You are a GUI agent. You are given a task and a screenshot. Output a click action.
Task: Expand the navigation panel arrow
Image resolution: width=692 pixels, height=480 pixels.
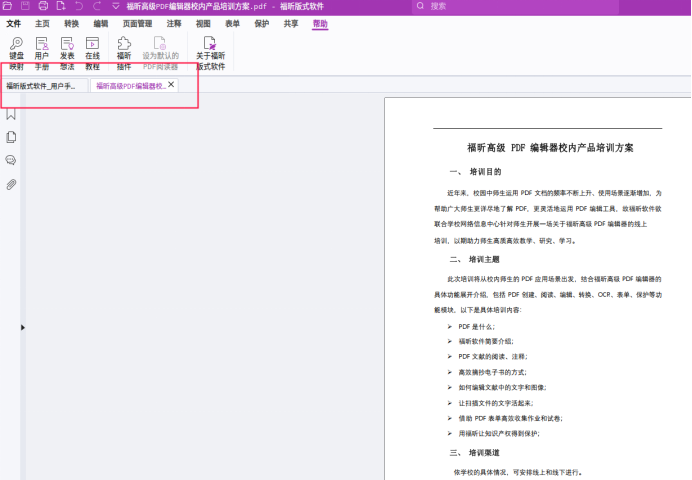tap(23, 327)
